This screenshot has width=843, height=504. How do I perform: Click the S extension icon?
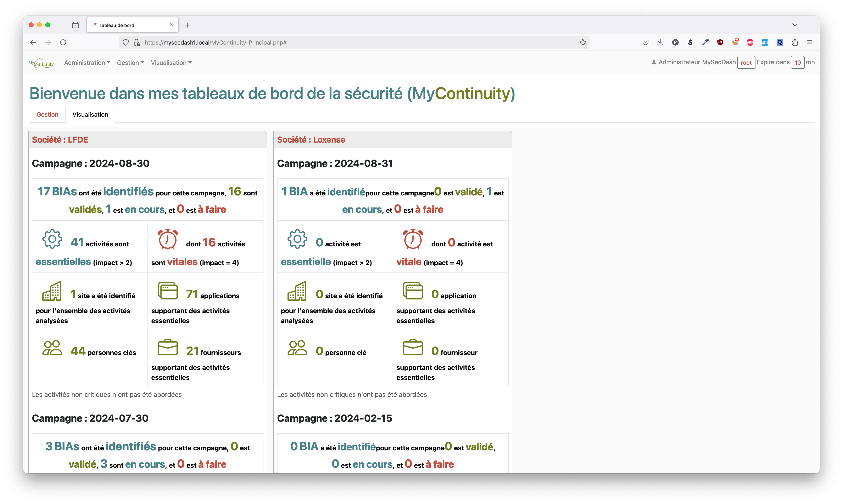tap(690, 42)
